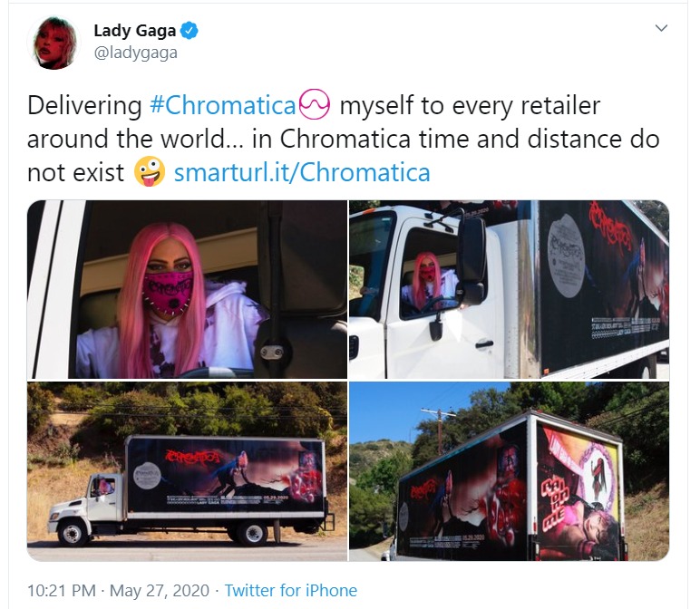Click the Lady Gaga display name
Image resolution: width=700 pixels, height=609 pixels.
135,30
